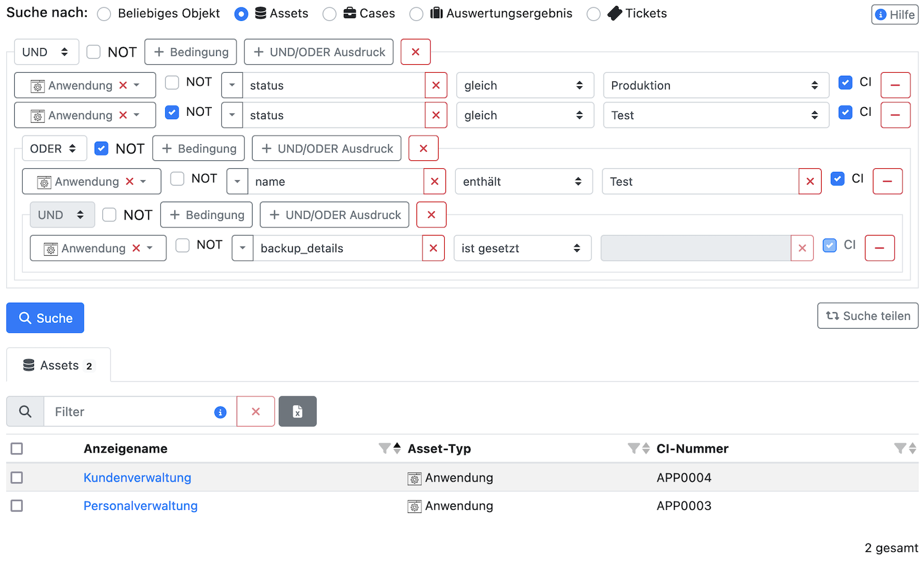
Task: Toggle NOT on the top UND expression
Action: click(94, 52)
